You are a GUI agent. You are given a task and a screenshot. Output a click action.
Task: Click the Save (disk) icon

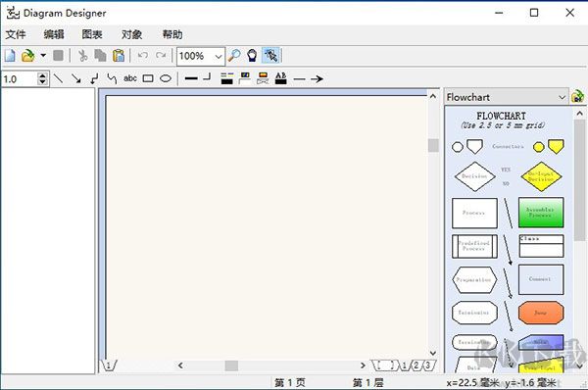click(58, 56)
